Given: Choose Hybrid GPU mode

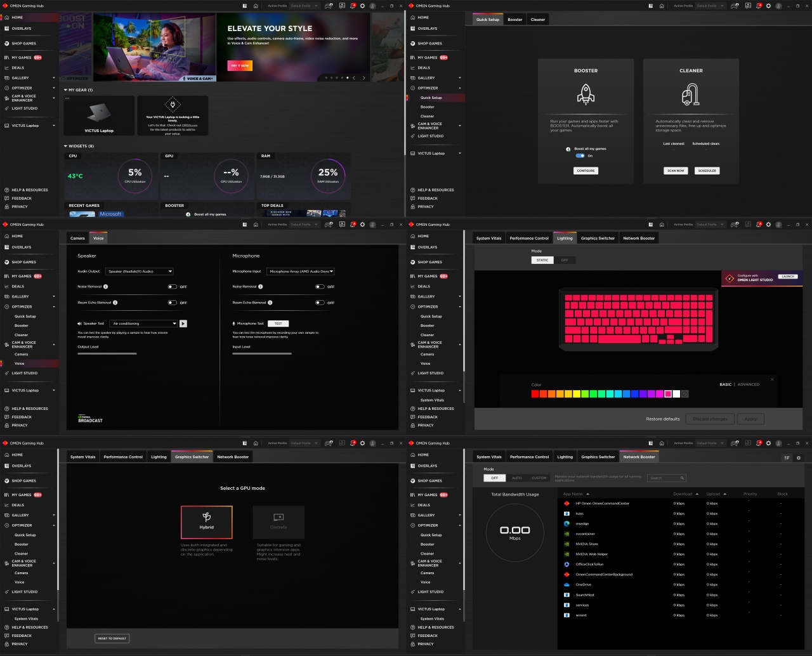Looking at the screenshot, I should (207, 522).
